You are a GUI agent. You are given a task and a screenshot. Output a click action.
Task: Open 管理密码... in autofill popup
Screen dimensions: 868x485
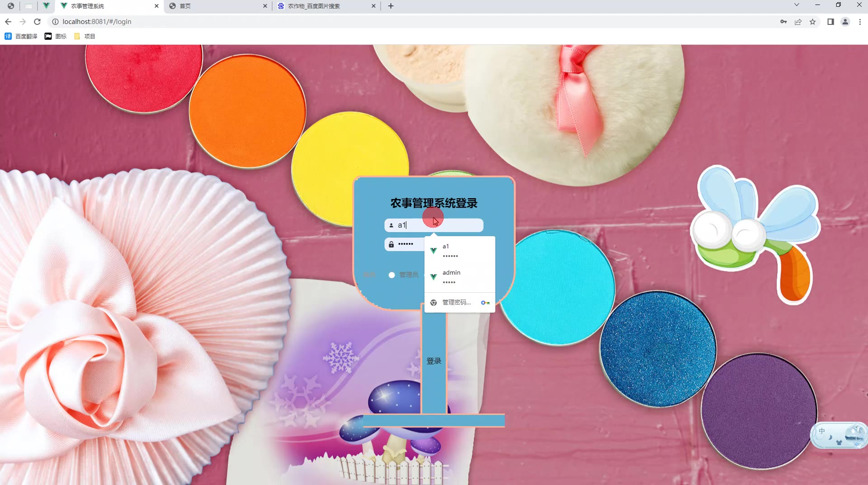(x=460, y=302)
